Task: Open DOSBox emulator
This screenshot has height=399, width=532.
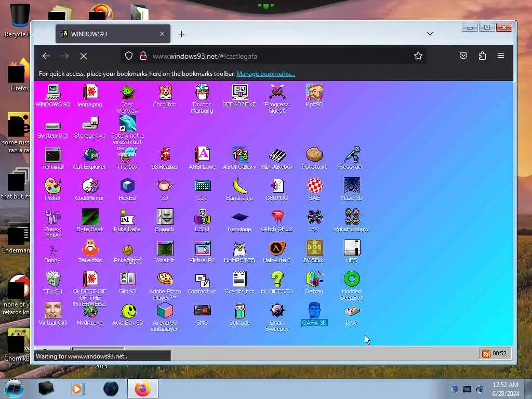Action: [x=314, y=251]
